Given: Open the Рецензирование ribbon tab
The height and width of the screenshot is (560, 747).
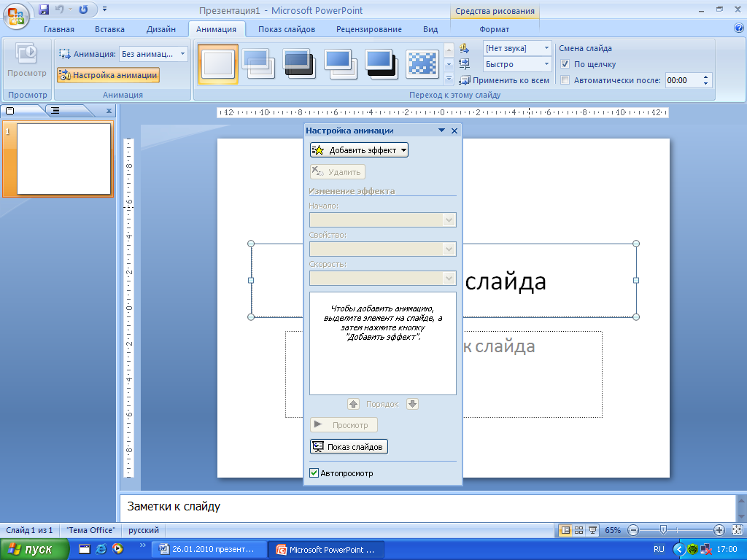Looking at the screenshot, I should click(x=369, y=29).
